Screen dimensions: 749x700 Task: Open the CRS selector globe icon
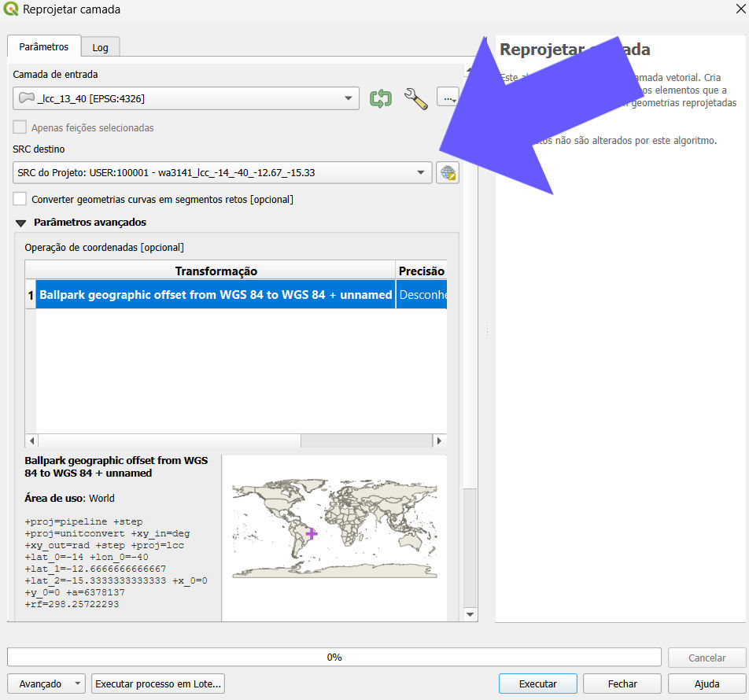tap(447, 172)
